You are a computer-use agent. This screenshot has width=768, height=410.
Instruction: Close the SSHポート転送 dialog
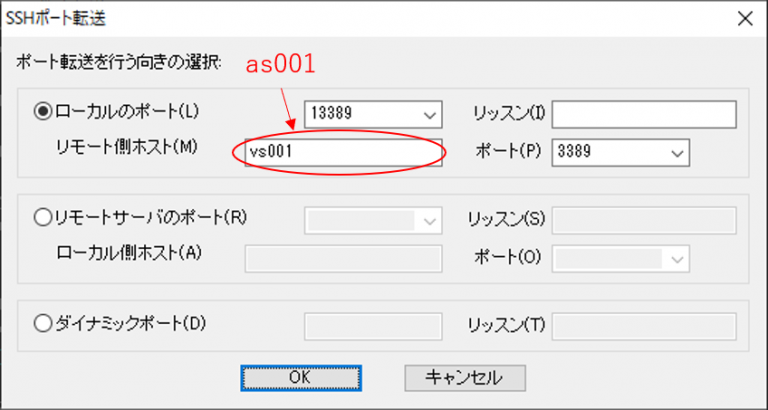(x=741, y=17)
